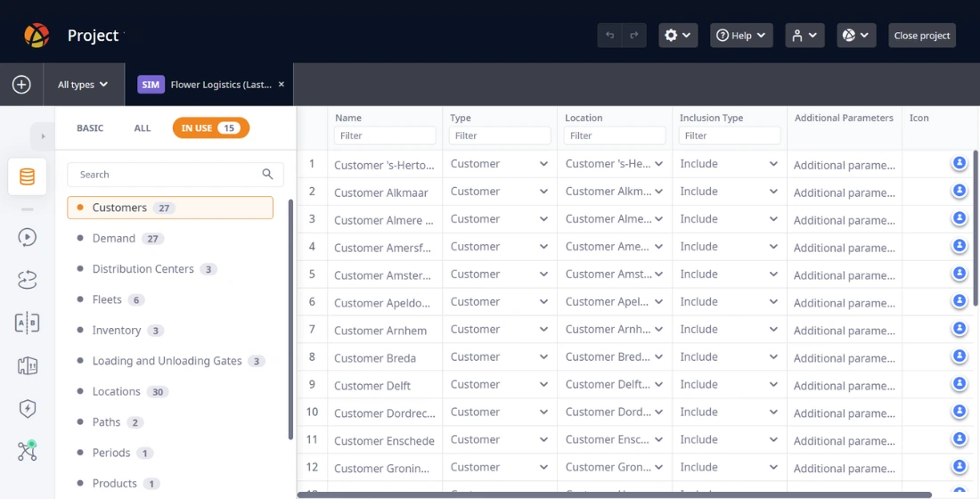
Task: Expand the collapsed left sidebar arrow
Action: [43, 135]
